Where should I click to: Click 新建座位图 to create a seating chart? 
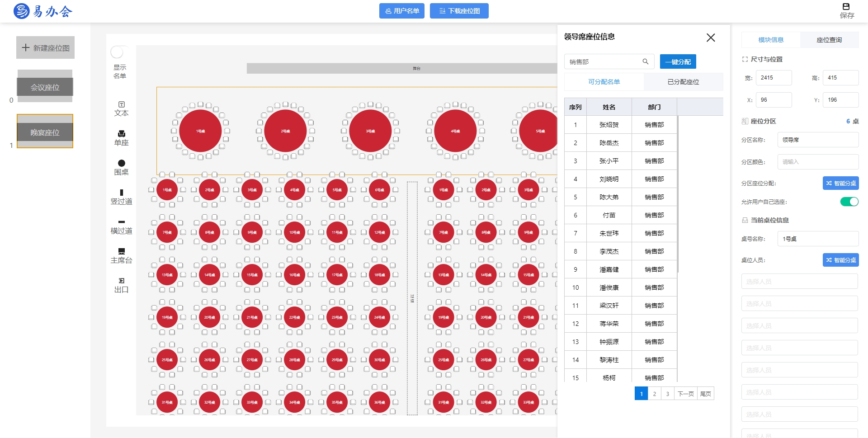pyautogui.click(x=46, y=47)
